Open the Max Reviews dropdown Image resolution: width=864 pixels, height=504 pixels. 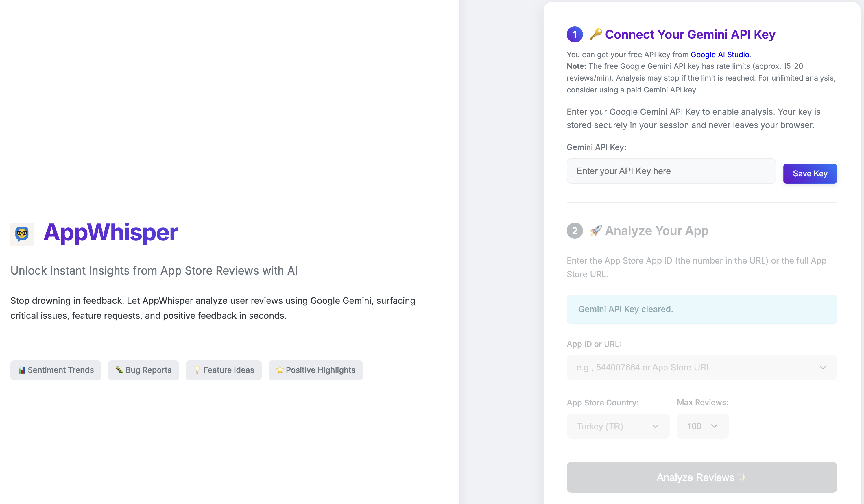pos(702,426)
